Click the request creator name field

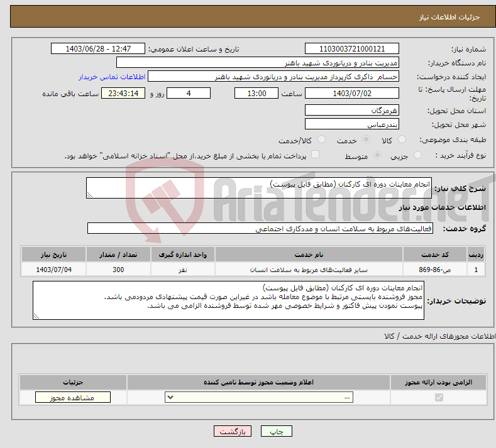pyautogui.click(x=273, y=77)
